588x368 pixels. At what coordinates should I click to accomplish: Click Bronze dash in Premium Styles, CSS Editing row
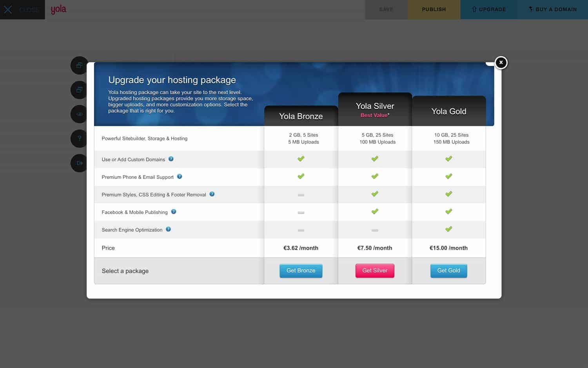(301, 195)
